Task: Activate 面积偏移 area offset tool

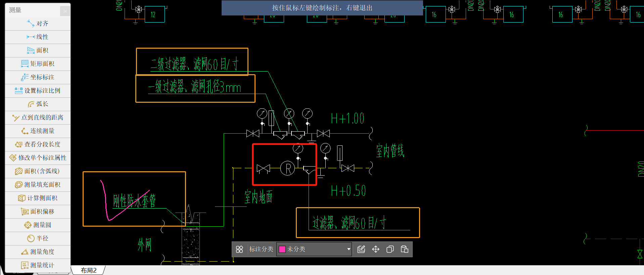Action: (x=38, y=212)
